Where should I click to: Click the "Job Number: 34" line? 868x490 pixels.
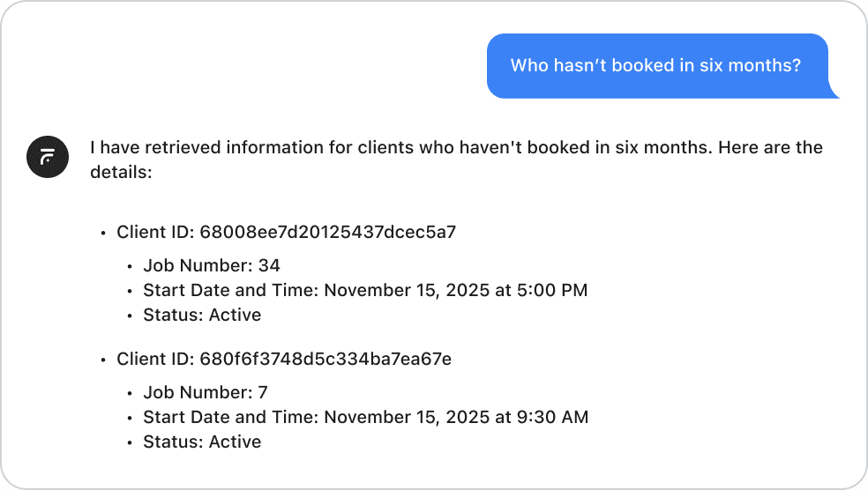click(x=212, y=265)
